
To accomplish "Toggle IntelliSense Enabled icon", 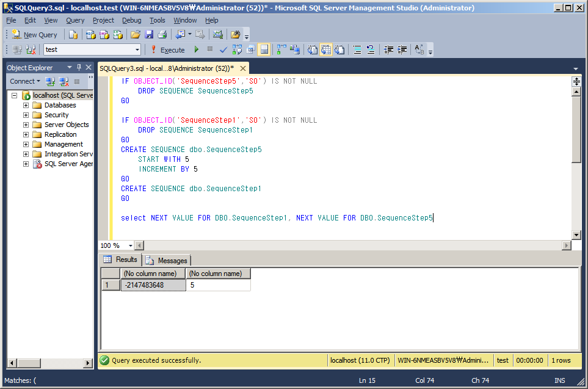I will (264, 49).
